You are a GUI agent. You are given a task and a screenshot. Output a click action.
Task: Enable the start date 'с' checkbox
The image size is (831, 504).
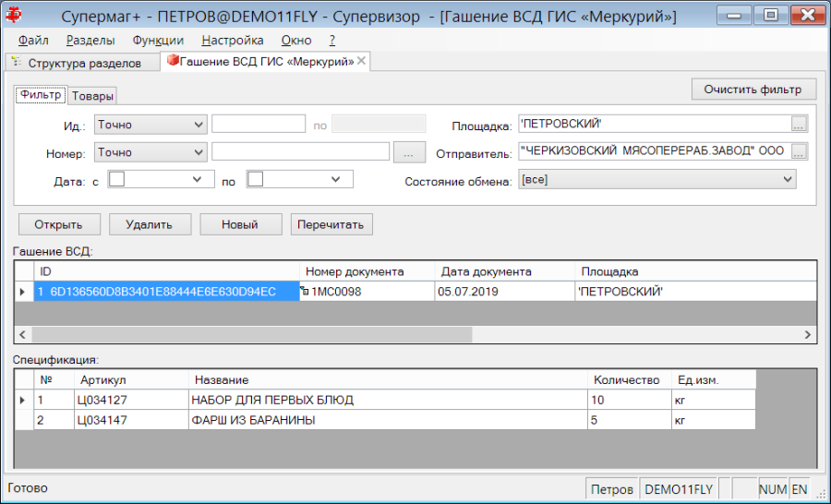117,179
